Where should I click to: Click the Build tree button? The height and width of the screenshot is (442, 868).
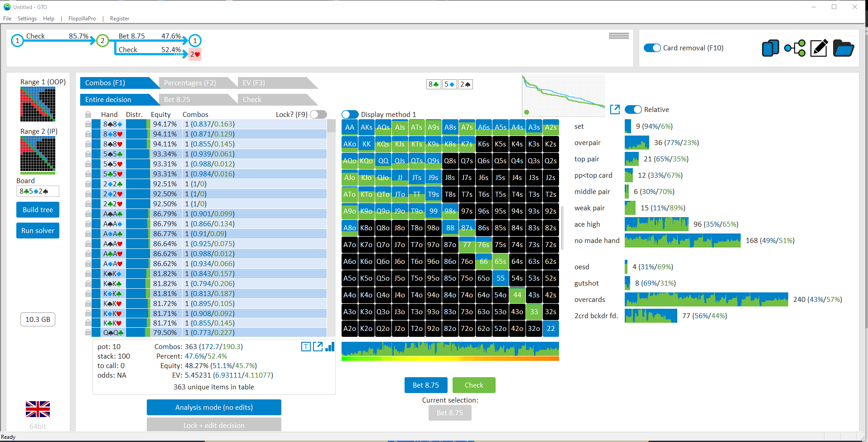point(38,210)
